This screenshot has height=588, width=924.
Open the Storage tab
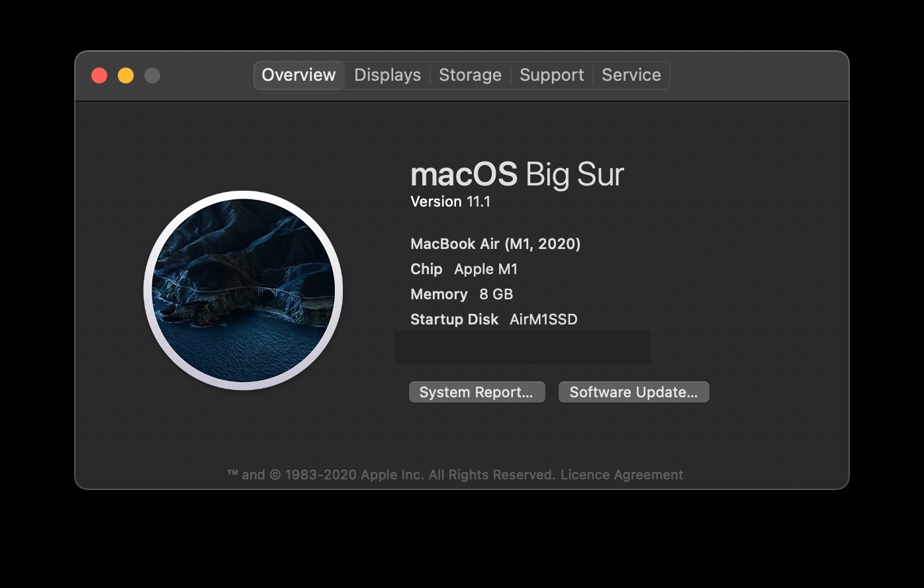[470, 75]
